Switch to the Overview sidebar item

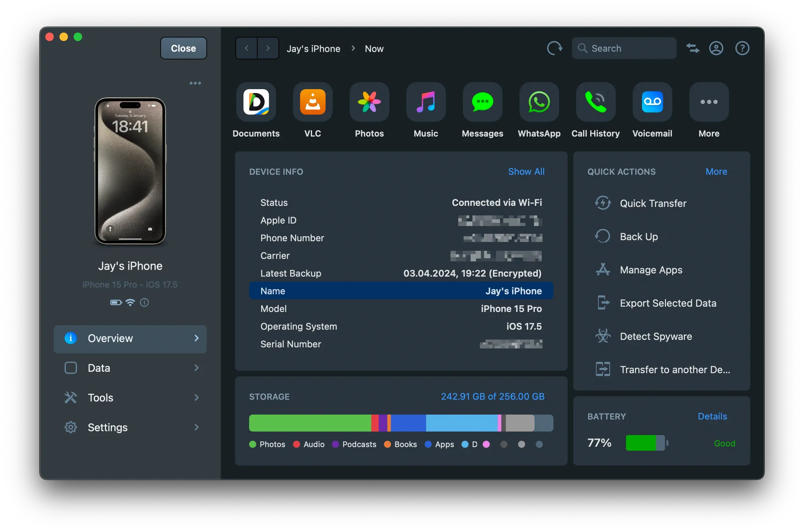[130, 338]
